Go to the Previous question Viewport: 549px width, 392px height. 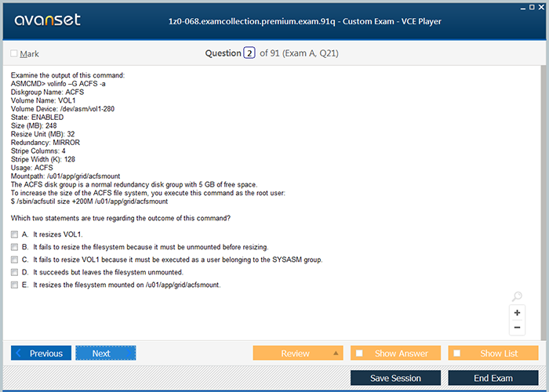41,353
